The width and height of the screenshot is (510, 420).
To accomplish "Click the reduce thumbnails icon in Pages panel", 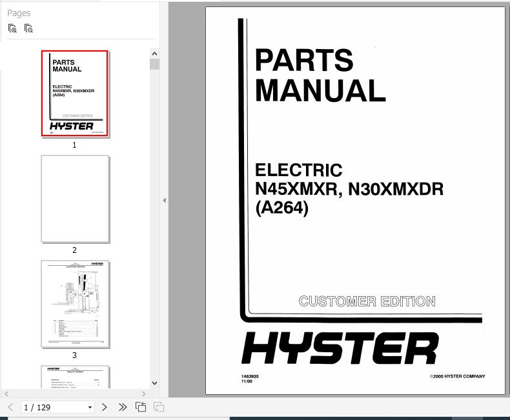I will [x=28, y=28].
